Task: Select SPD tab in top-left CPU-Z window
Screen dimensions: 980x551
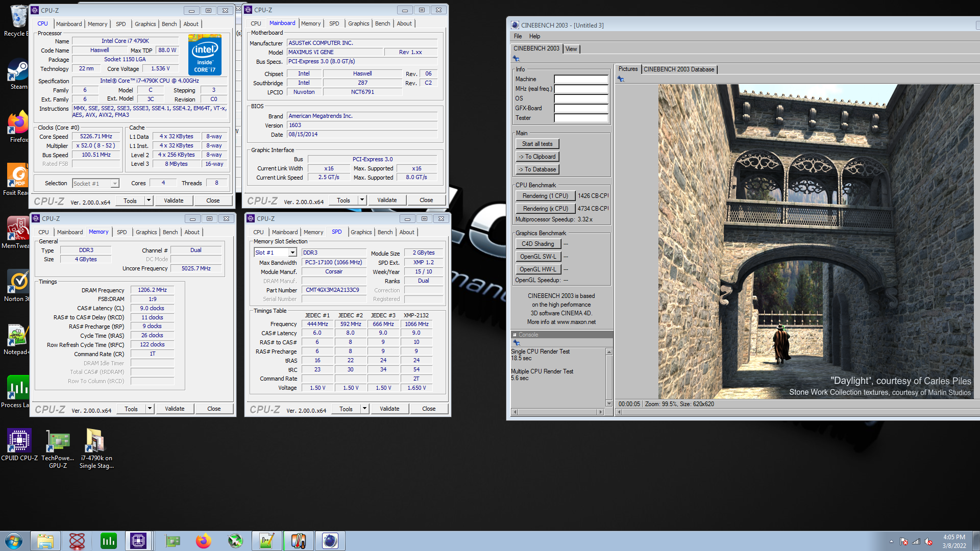Action: pyautogui.click(x=120, y=24)
